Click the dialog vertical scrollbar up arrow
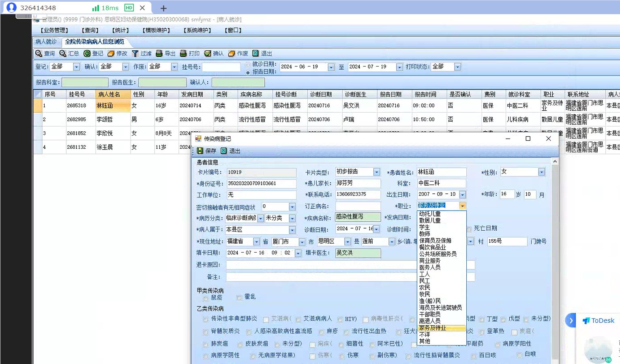 pos(555,161)
